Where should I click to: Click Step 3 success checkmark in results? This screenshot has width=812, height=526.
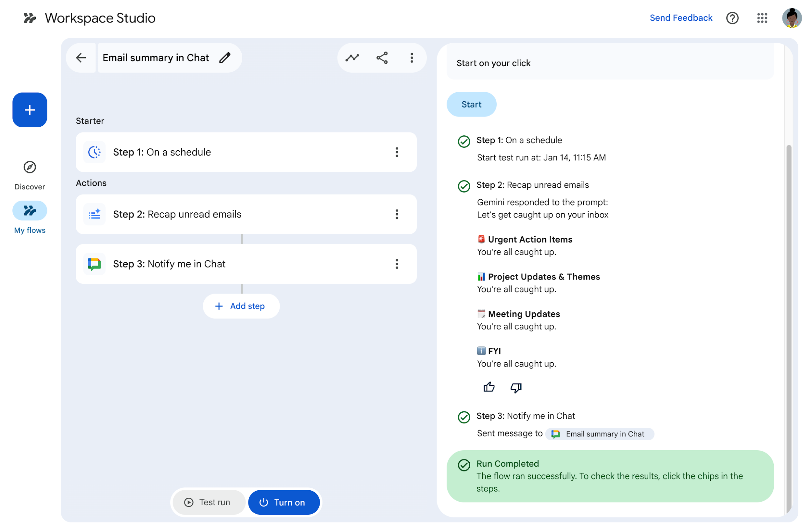(x=464, y=417)
